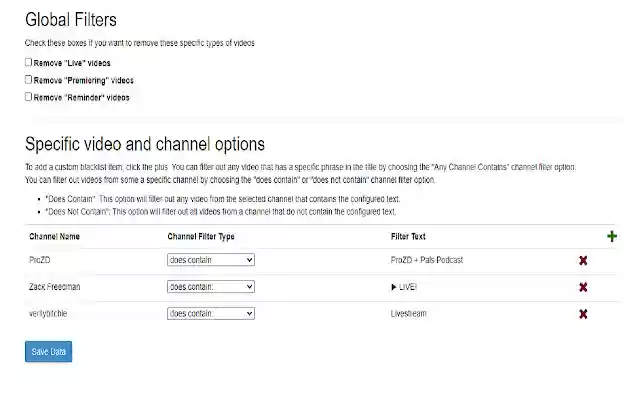The image size is (640, 400).
Task: Check Remove "Reminder" videos box
Action: click(x=28, y=97)
